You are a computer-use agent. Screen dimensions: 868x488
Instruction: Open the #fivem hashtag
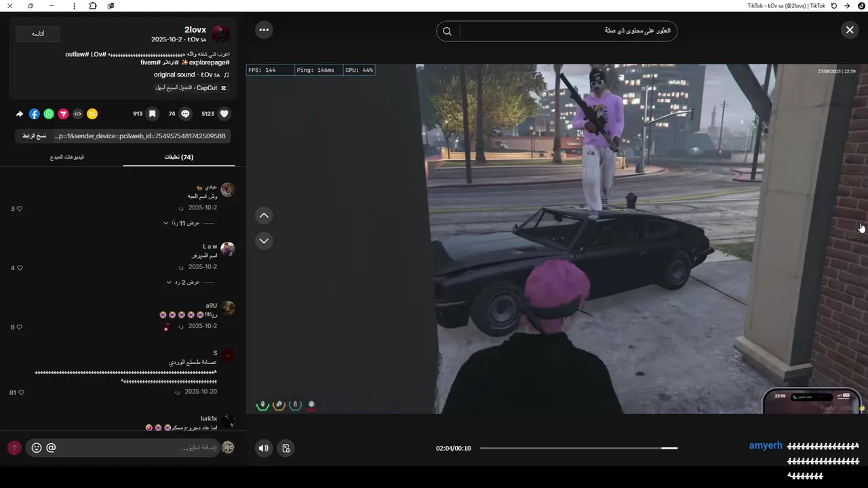click(149, 62)
